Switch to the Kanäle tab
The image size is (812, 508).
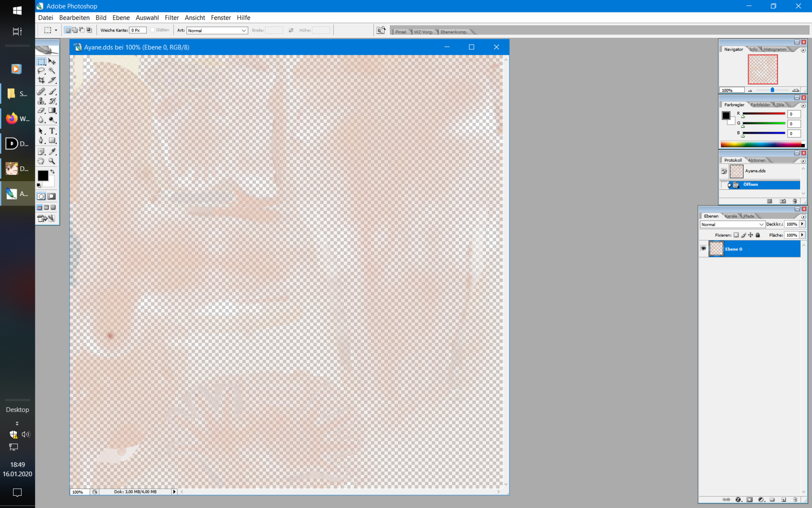pos(731,216)
